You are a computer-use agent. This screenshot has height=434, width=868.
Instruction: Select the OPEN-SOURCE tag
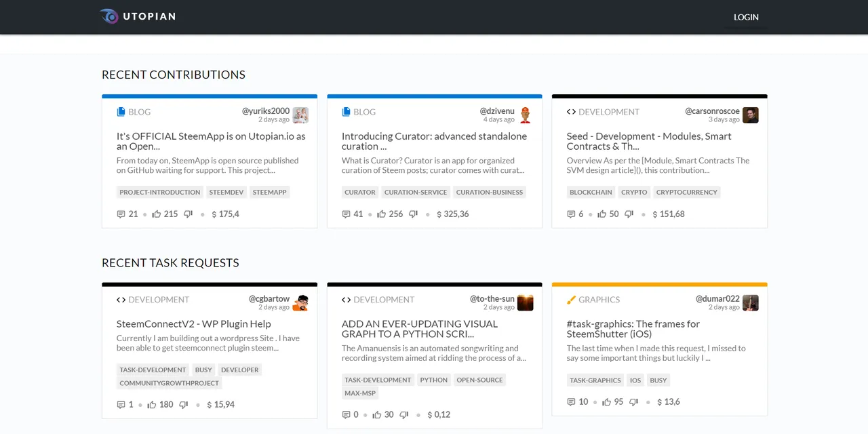click(479, 380)
